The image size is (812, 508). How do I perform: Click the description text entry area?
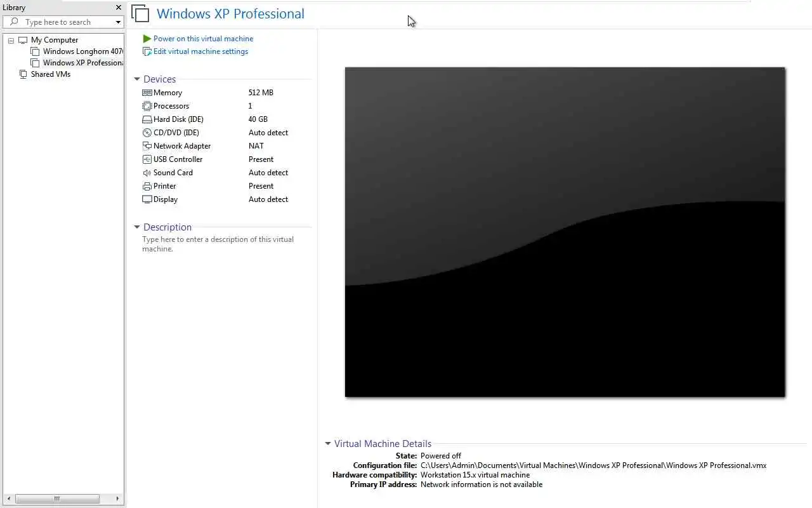218,244
